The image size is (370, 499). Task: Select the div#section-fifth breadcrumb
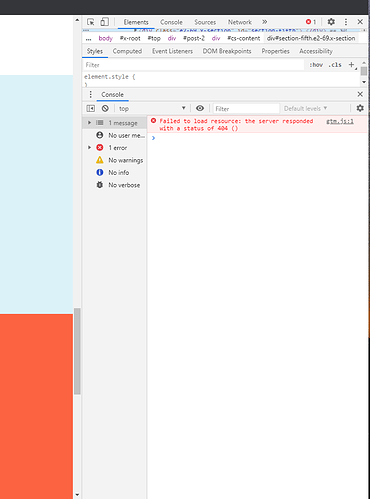click(311, 38)
